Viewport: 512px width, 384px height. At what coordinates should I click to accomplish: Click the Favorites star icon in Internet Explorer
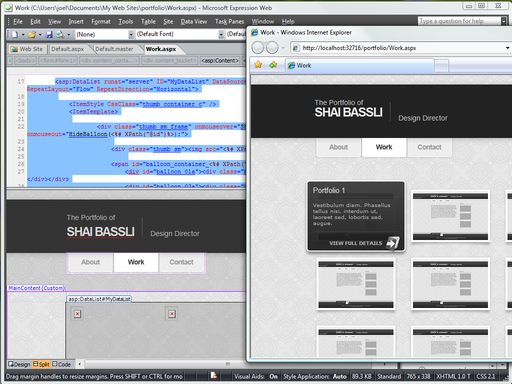[x=258, y=65]
